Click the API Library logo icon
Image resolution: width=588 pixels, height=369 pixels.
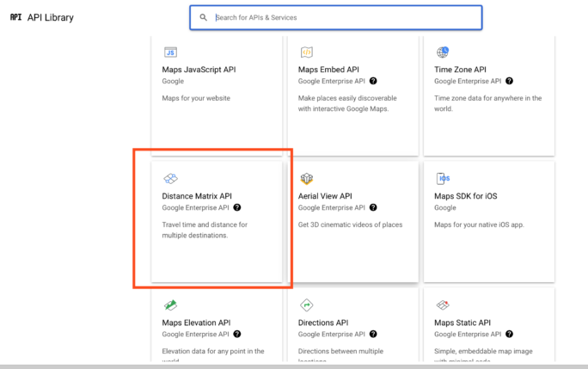(15, 17)
